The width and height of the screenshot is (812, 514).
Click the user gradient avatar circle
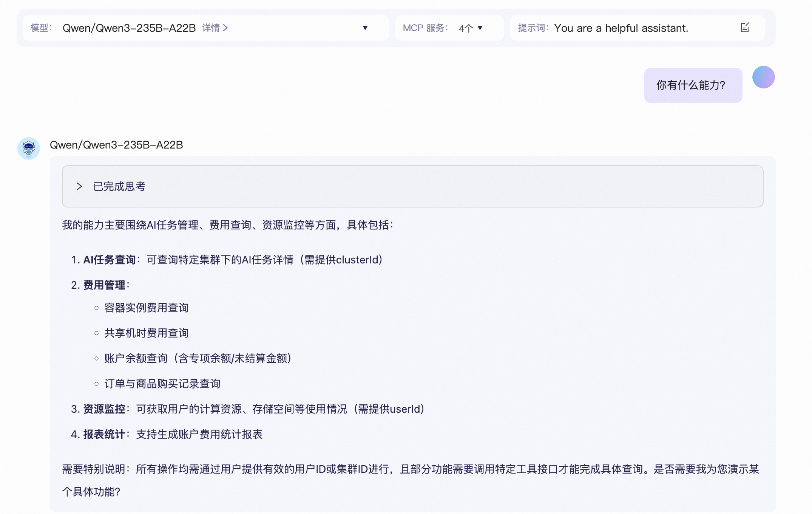(x=763, y=77)
